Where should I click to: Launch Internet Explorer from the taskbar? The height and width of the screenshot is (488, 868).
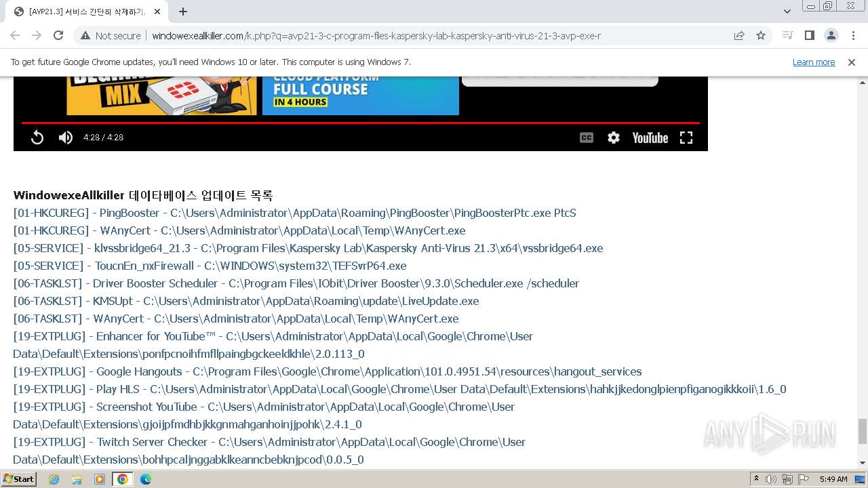[54, 479]
